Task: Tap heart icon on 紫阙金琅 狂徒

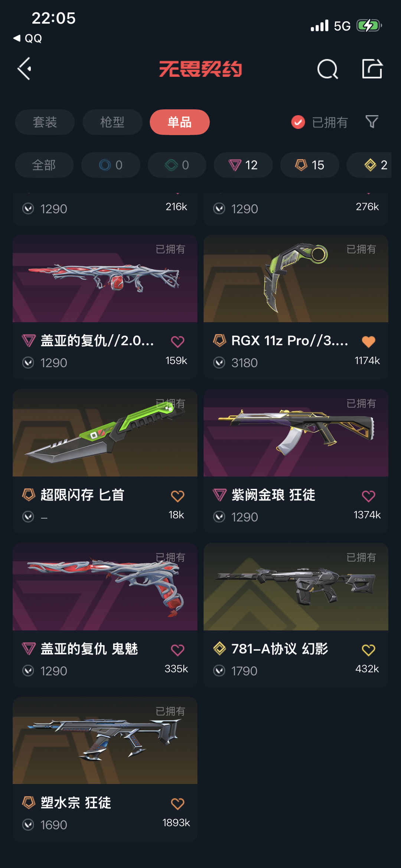Action: point(368,496)
